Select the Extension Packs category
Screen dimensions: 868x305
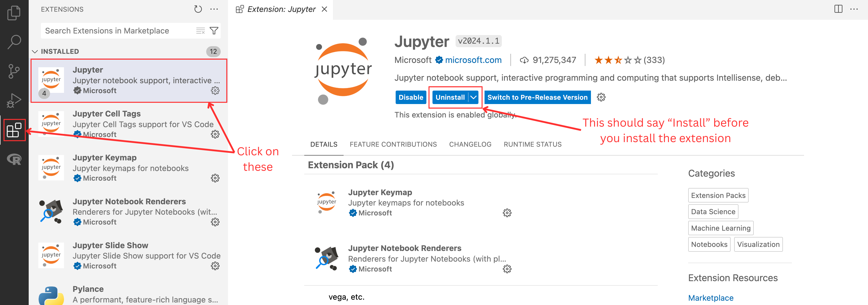[718, 195]
